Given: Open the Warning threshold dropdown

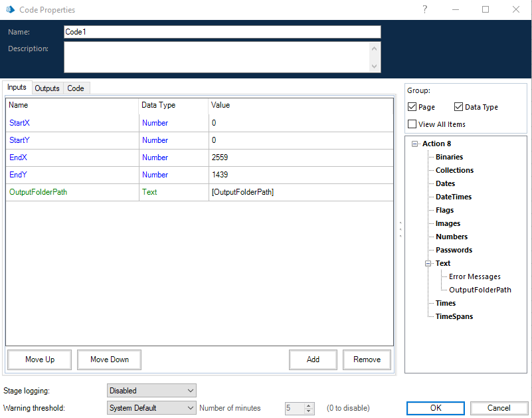Looking at the screenshot, I should 151,408.
